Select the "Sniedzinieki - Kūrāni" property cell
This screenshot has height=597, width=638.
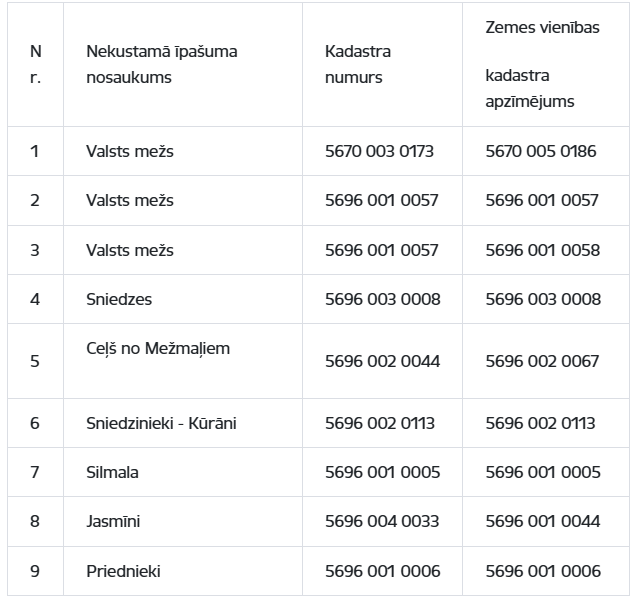[x=161, y=423]
